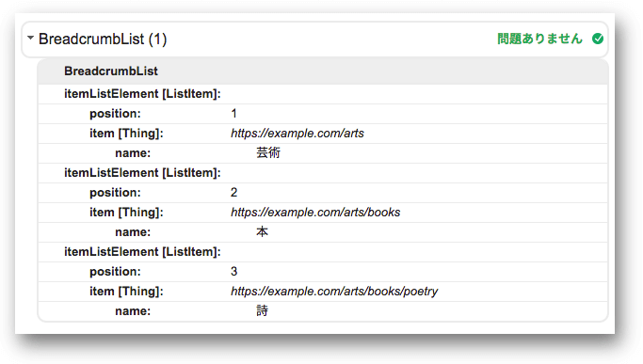Open the https://example.com/arts link

(297, 134)
